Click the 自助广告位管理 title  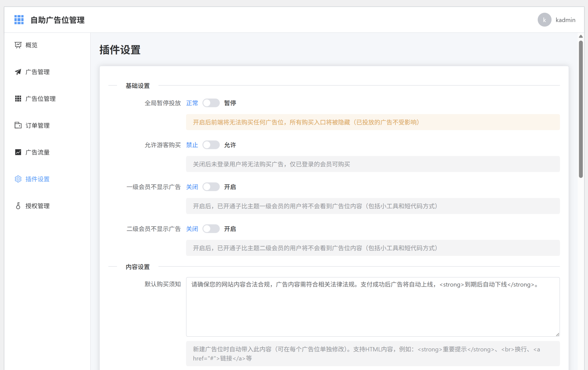[x=58, y=20]
